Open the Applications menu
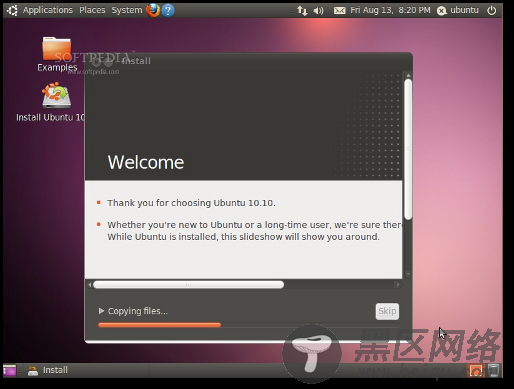This screenshot has height=389, width=514. pos(48,10)
